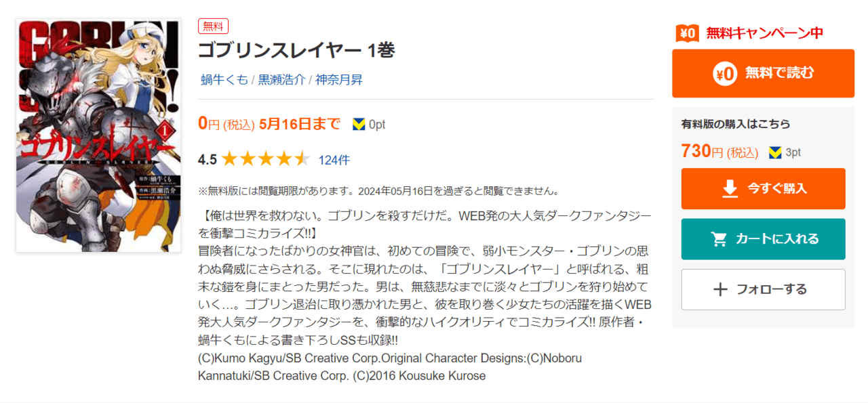Click the 4.5 rating score number
868x403 pixels.
point(207,160)
